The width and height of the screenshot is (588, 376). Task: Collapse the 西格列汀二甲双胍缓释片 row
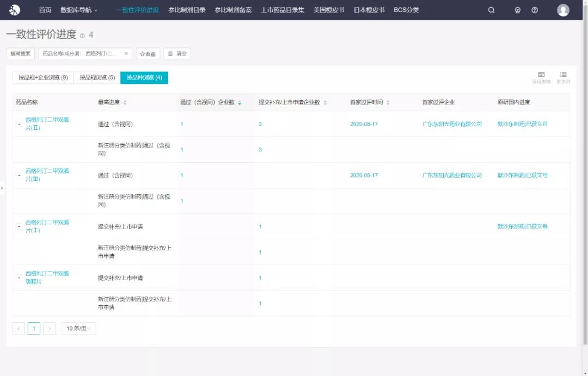(x=19, y=278)
